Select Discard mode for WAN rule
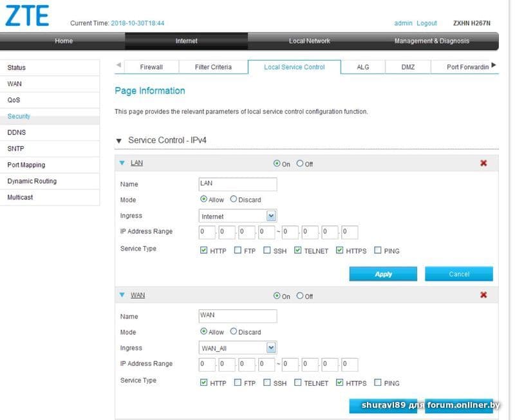This screenshot has height=420, width=515. (x=233, y=331)
